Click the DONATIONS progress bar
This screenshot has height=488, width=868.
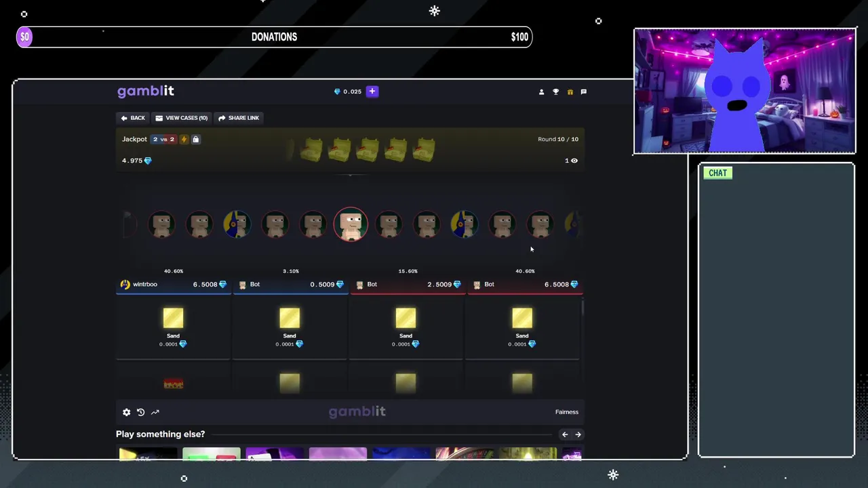pyautogui.click(x=274, y=37)
